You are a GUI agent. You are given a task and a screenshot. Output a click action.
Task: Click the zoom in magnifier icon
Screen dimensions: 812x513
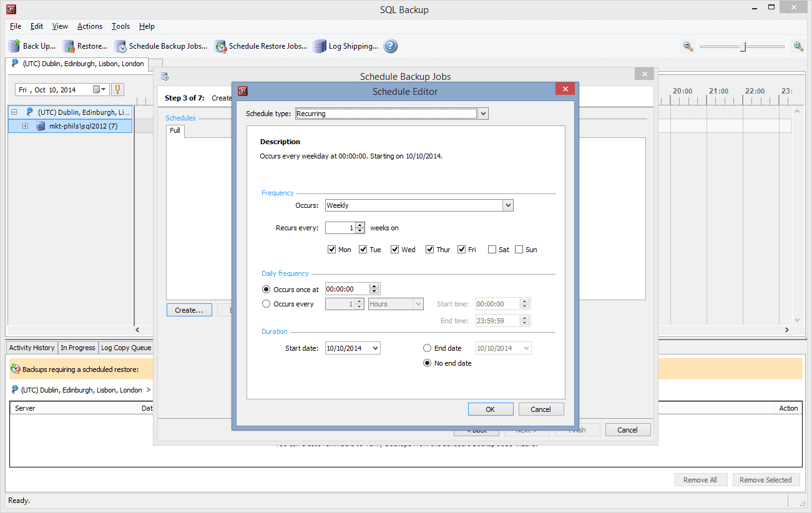click(x=798, y=46)
